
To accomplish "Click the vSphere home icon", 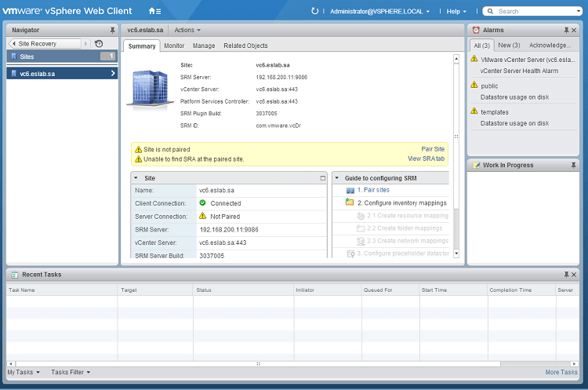I will coord(154,11).
